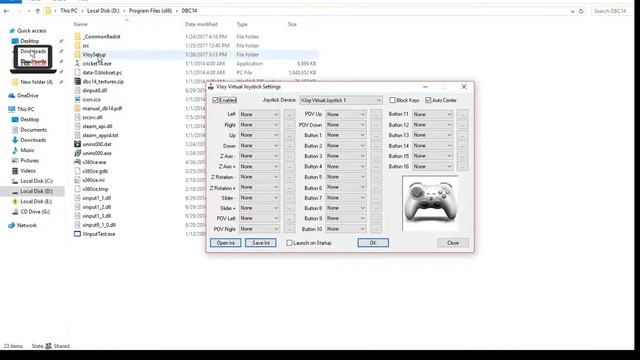Open CD Drive (G:) in the sidebar
This screenshot has width=640, height=360.
[x=35, y=212]
